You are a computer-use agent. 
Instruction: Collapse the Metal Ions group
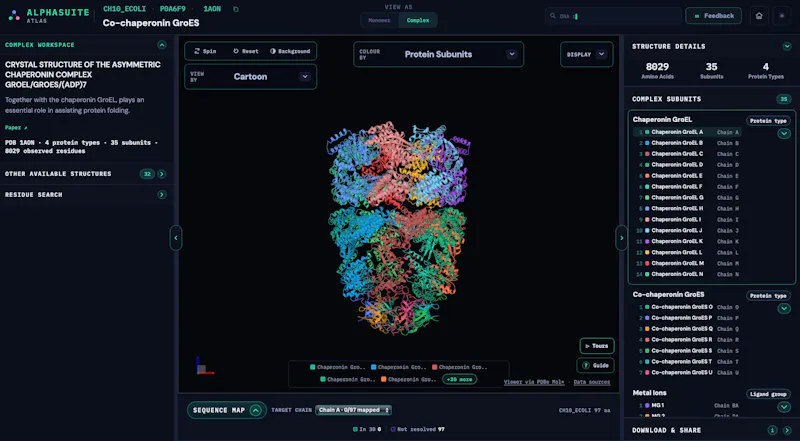point(784,407)
